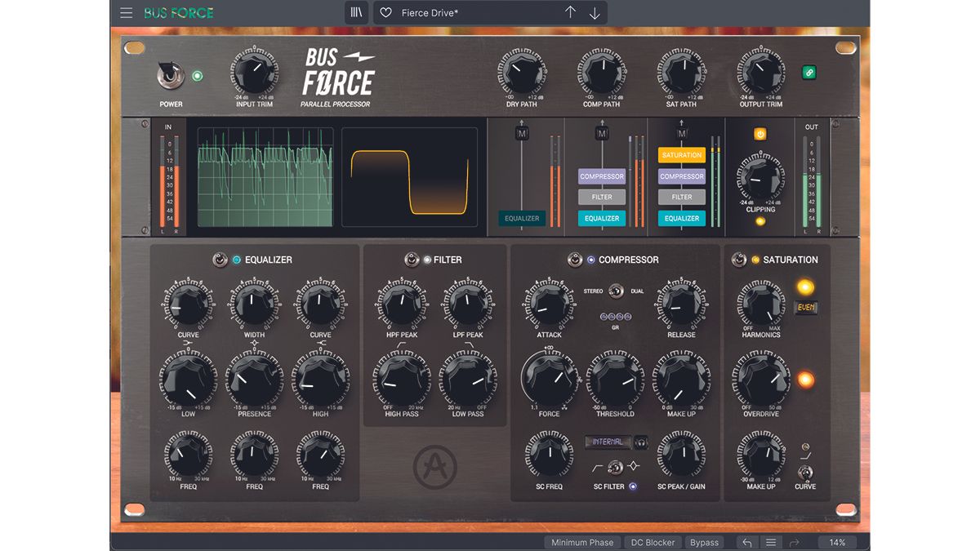Viewport: 980px width, 551px height.
Task: Click the DRY PATH level knob
Action: tap(522, 73)
